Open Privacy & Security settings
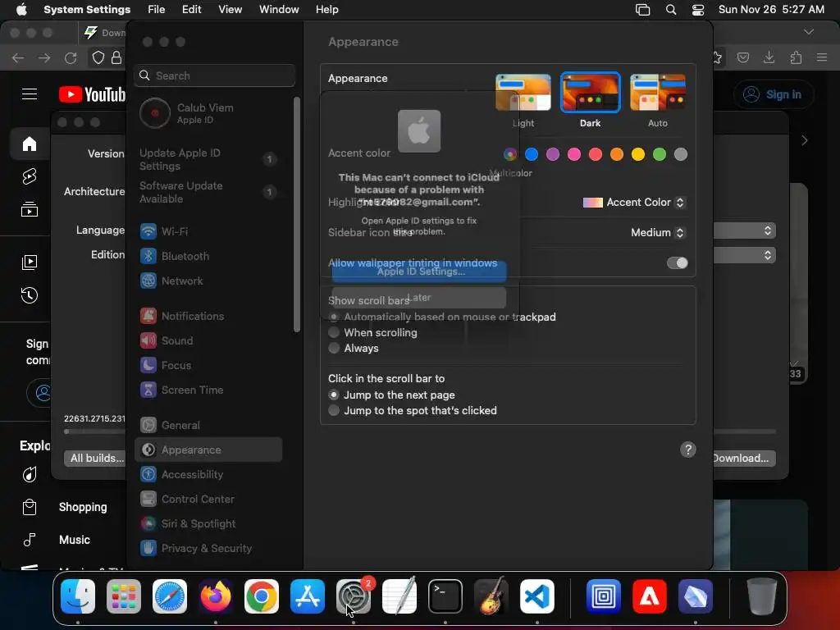Screen dimensions: 840x630 [x=208, y=549]
